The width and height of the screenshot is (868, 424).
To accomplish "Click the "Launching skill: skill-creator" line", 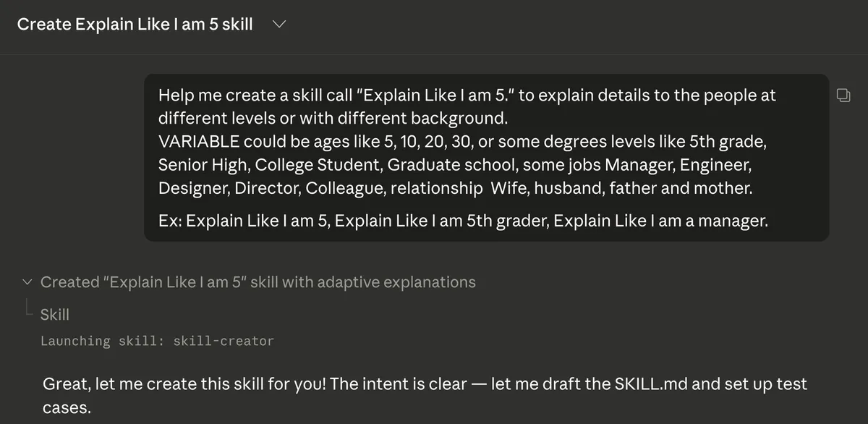I will coord(157,341).
